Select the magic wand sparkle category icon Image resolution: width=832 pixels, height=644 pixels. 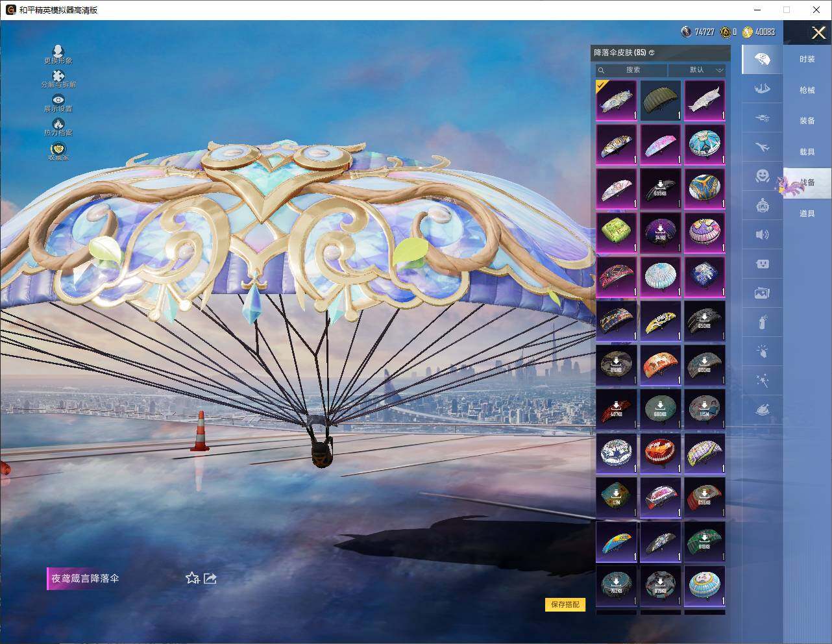(x=763, y=381)
